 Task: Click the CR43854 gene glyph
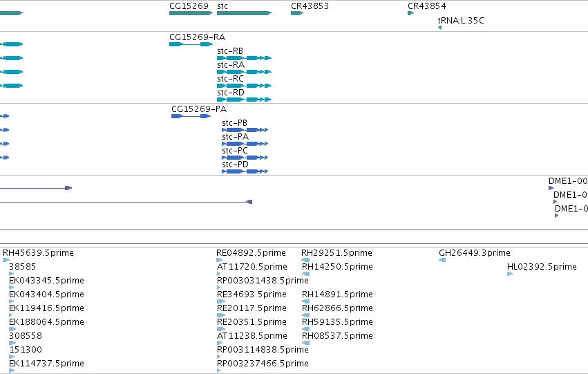[410, 13]
